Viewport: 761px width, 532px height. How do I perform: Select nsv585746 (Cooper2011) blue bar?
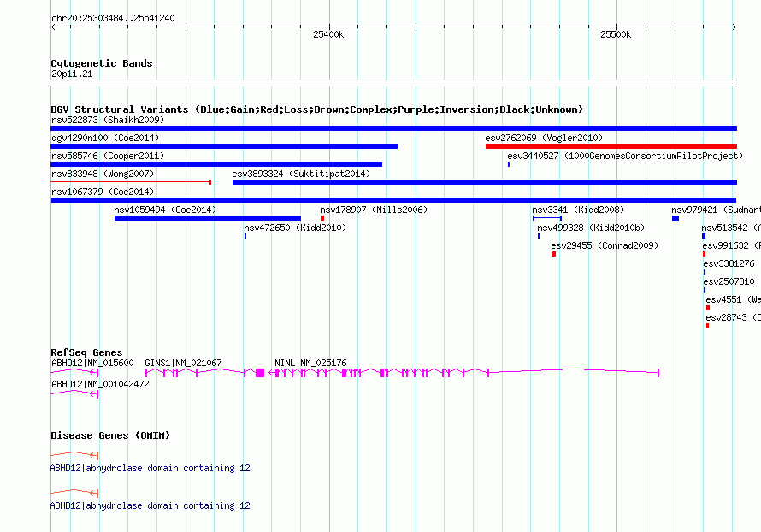(216, 164)
